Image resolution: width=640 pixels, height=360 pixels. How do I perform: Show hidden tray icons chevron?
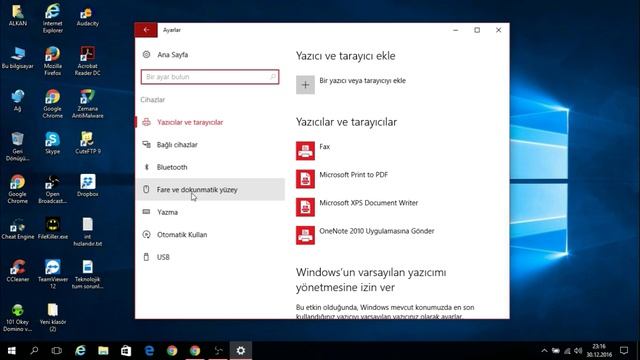(x=544, y=351)
